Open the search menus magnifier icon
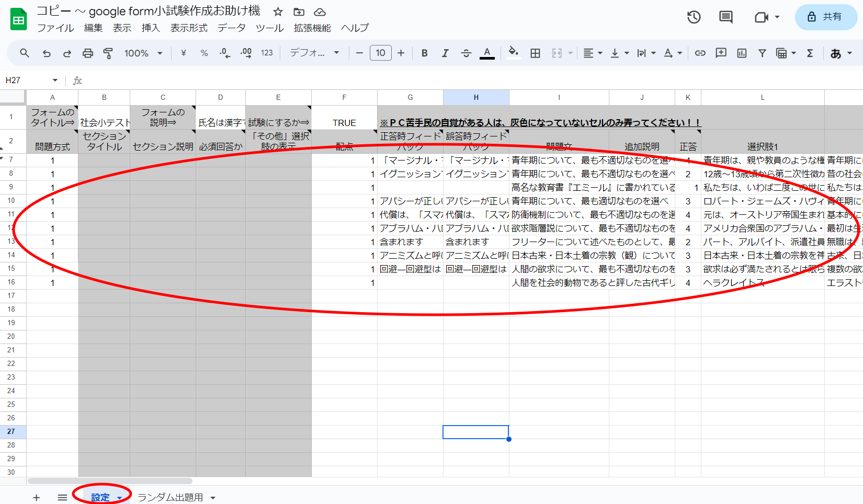This screenshot has height=504, width=863. [x=25, y=53]
